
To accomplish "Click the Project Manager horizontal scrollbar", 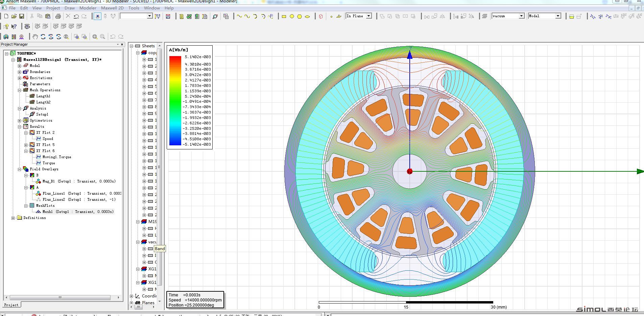I will [x=60, y=298].
